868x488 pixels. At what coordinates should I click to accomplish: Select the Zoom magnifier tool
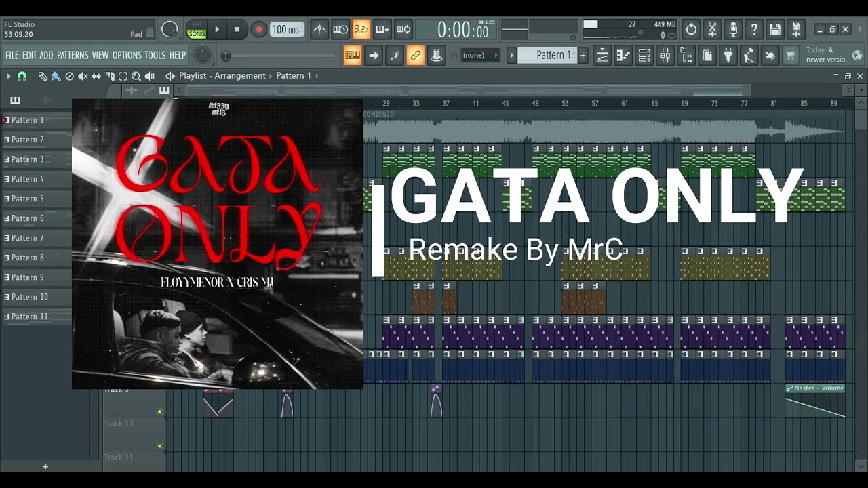tap(136, 76)
